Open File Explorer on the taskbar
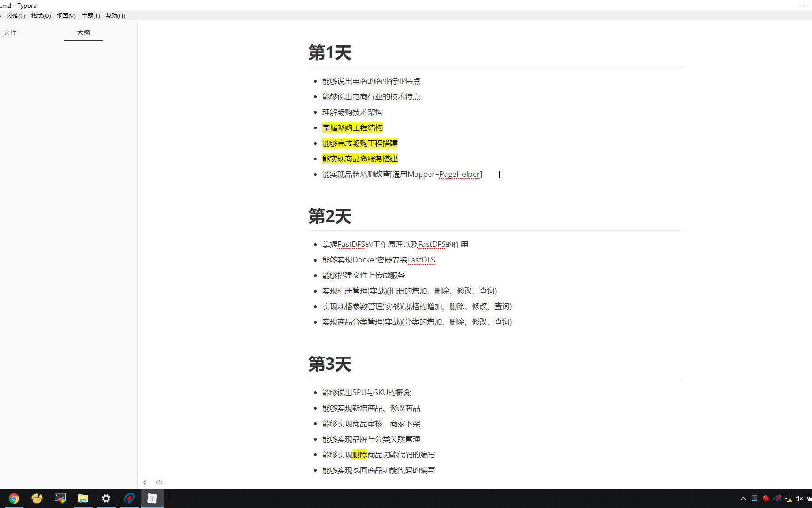The height and width of the screenshot is (508, 812). click(x=83, y=499)
